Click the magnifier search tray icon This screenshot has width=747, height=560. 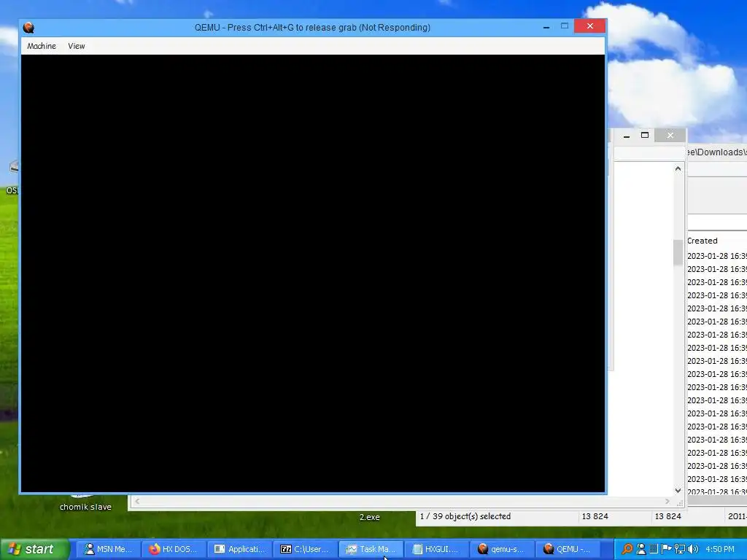(x=627, y=549)
